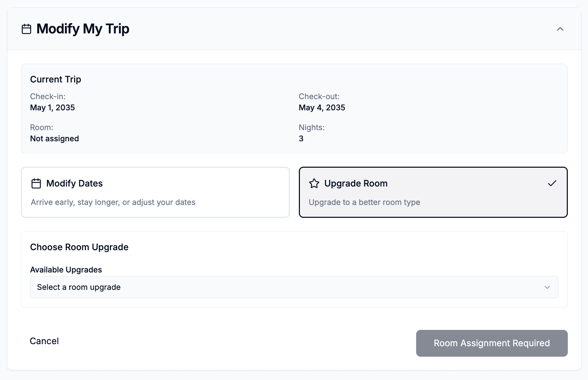
Task: Click the checkmark on the Upgrade Room card
Action: tap(552, 183)
